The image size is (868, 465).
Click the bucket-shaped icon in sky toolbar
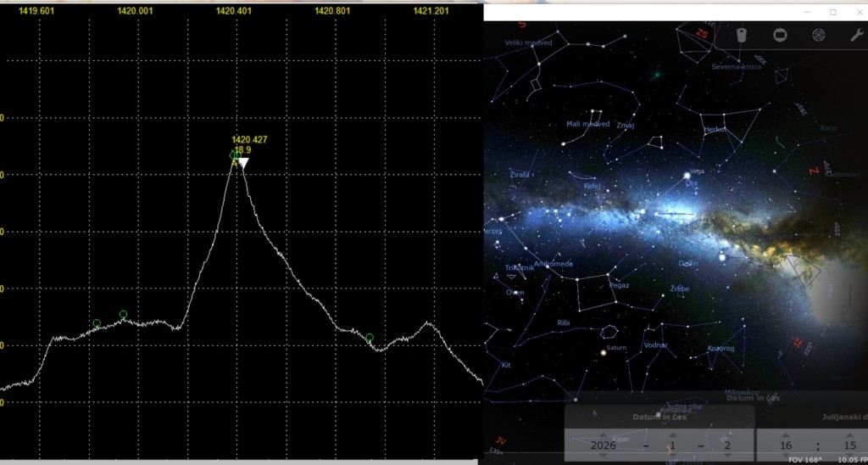740,35
